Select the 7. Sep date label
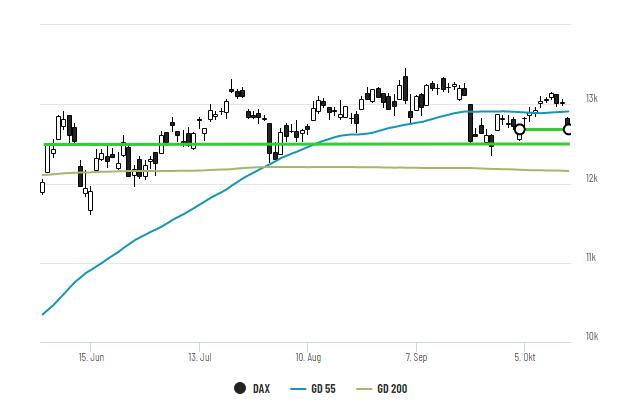Image resolution: width=626 pixels, height=420 pixels. 416,355
